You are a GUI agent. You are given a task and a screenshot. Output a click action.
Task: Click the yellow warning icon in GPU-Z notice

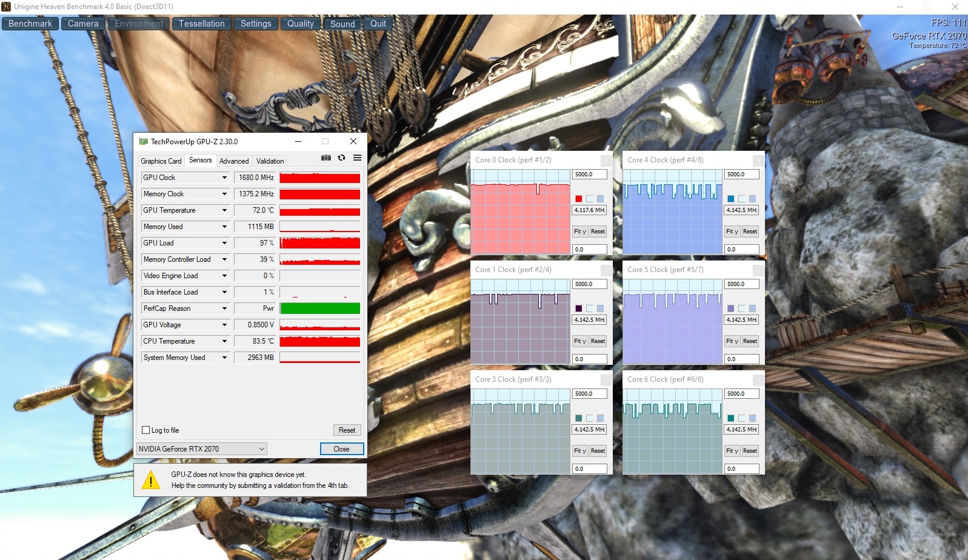click(150, 480)
